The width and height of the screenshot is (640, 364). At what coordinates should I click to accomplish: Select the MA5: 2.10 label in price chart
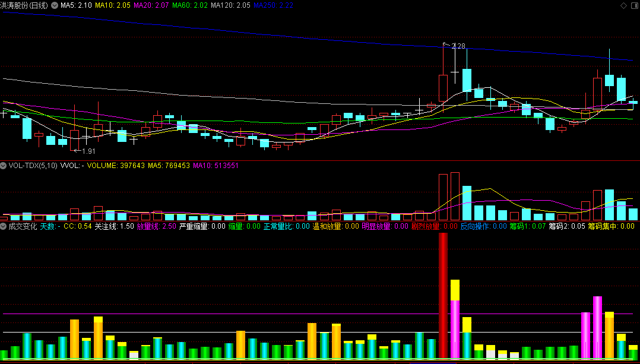[x=76, y=6]
